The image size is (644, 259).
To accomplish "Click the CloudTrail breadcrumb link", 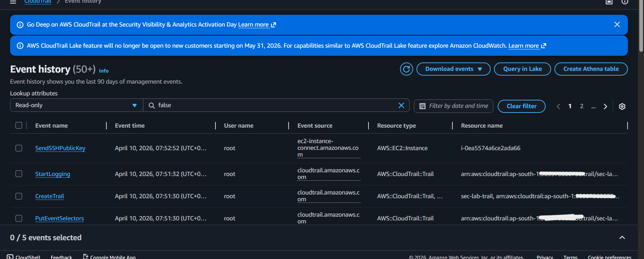I will (x=38, y=2).
